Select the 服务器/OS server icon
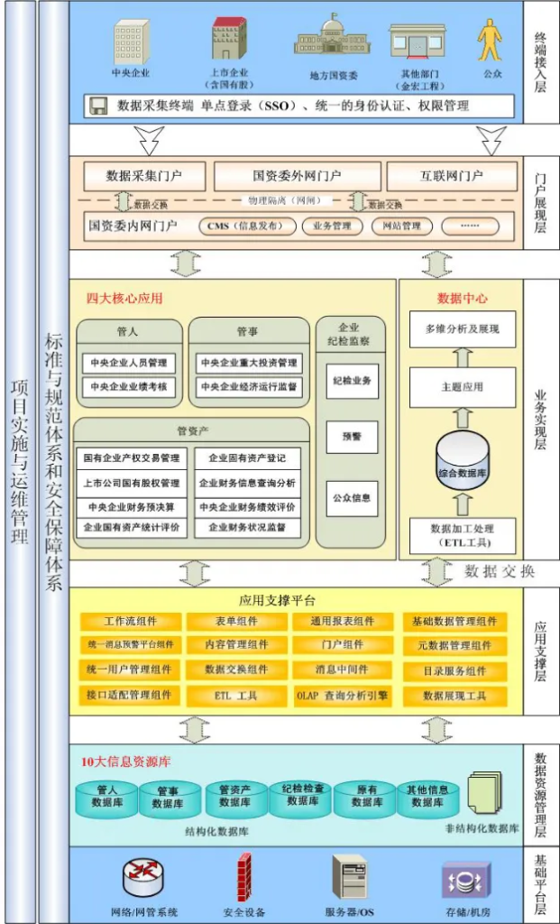This screenshot has width=560, height=924. pyautogui.click(x=349, y=875)
